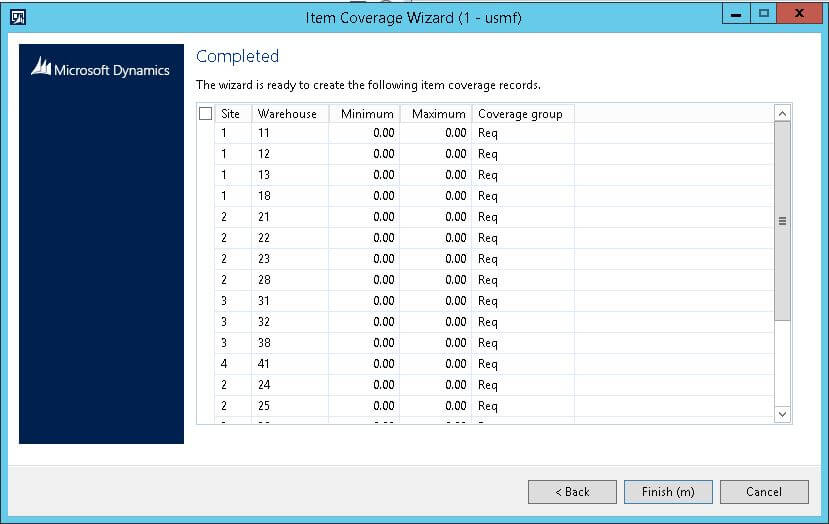Mark the row selector for warehouse 18

[206, 196]
